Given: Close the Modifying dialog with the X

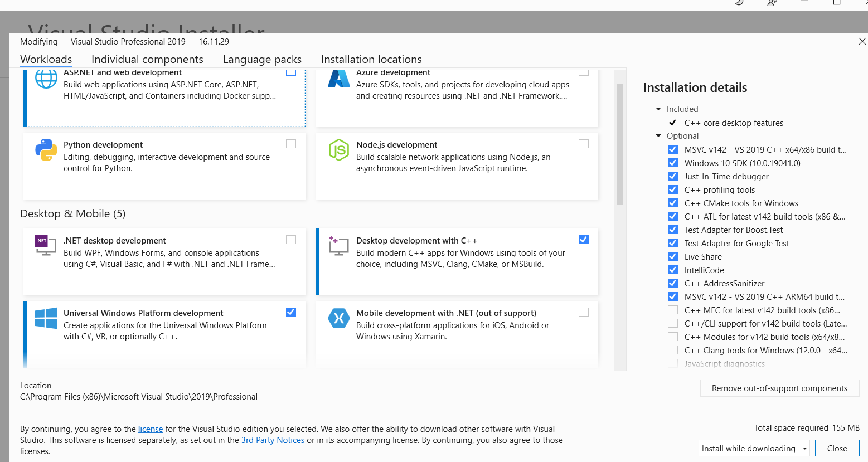Looking at the screenshot, I should point(862,41).
